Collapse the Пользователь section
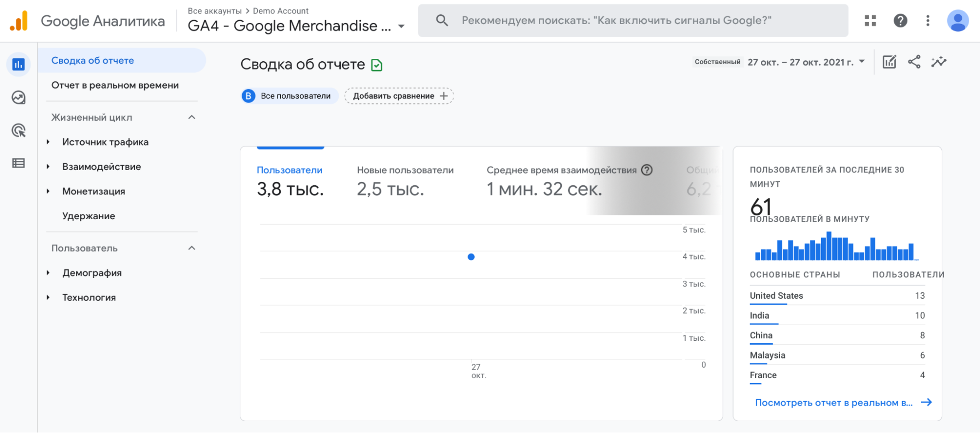Image resolution: width=980 pixels, height=433 pixels. click(192, 248)
